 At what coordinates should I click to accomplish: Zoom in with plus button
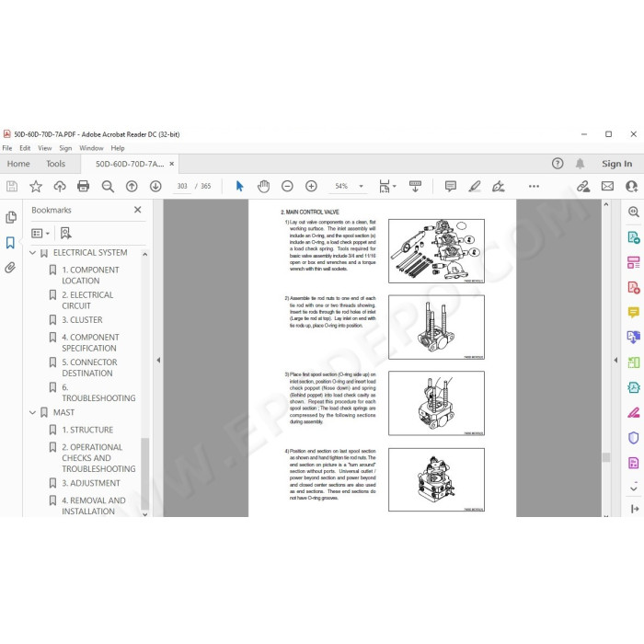(x=311, y=187)
